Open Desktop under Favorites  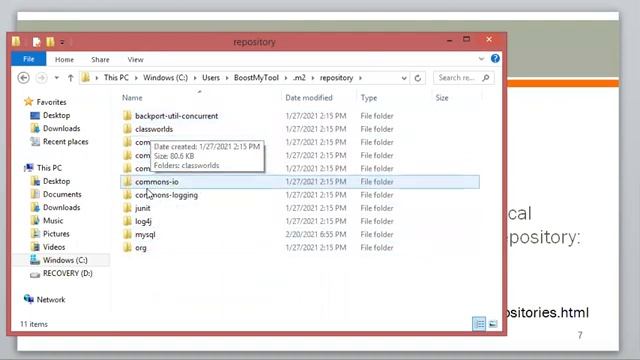click(56, 116)
